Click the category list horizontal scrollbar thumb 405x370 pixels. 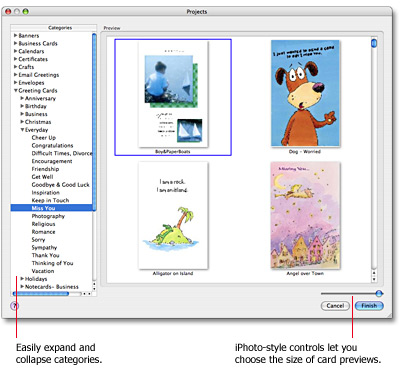[41, 294]
